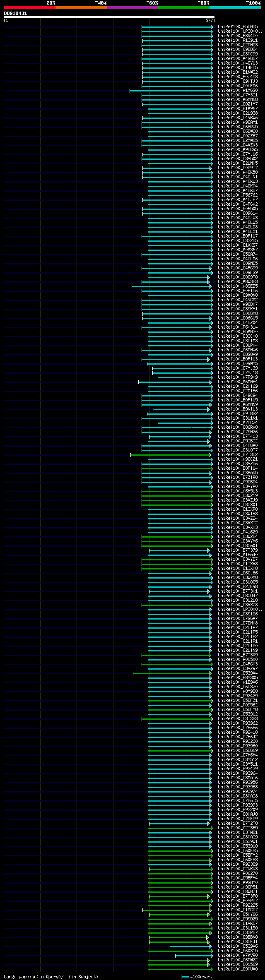Screen dimensions: 265x980
Task: Click the cyan ~100% identity legend segment
Action: pyautogui.click(x=235, y=7)
